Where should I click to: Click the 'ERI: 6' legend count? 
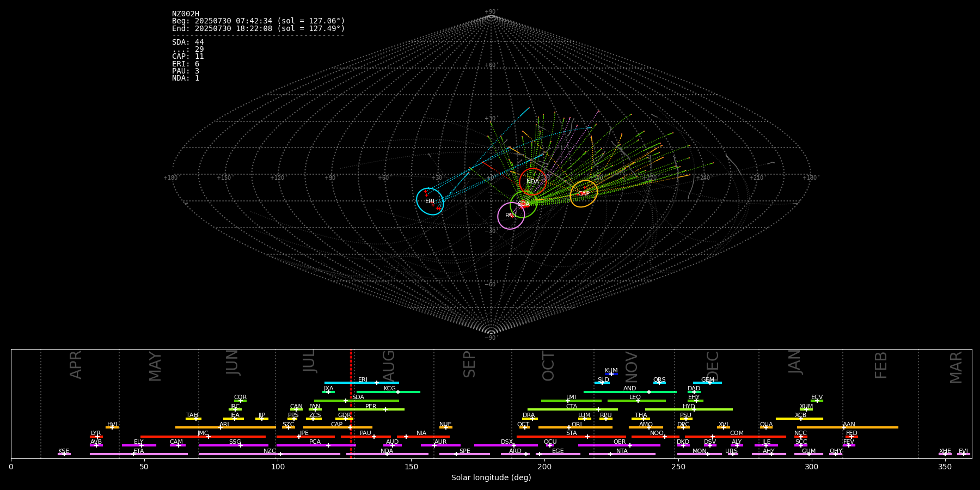click(x=186, y=64)
